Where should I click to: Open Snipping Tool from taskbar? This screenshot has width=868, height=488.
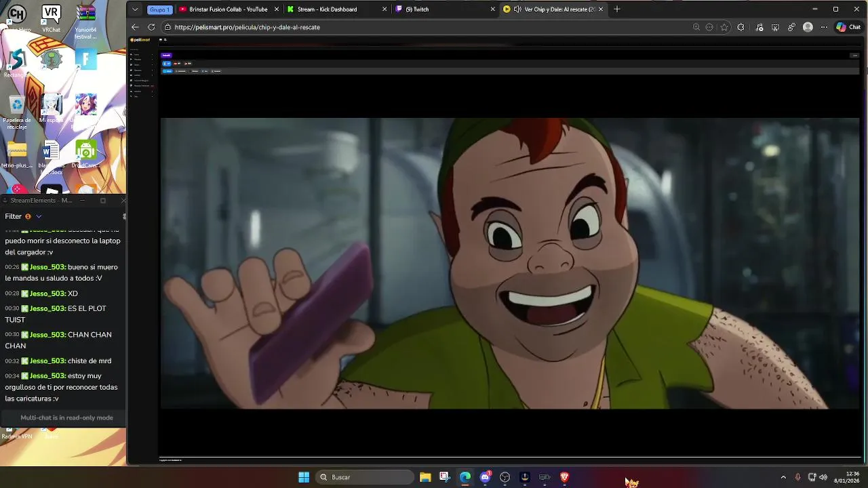[x=445, y=477]
